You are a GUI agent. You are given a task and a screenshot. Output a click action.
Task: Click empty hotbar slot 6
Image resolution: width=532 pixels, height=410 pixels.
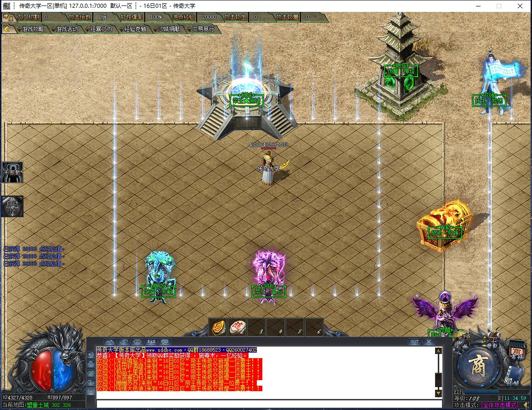[315, 327]
